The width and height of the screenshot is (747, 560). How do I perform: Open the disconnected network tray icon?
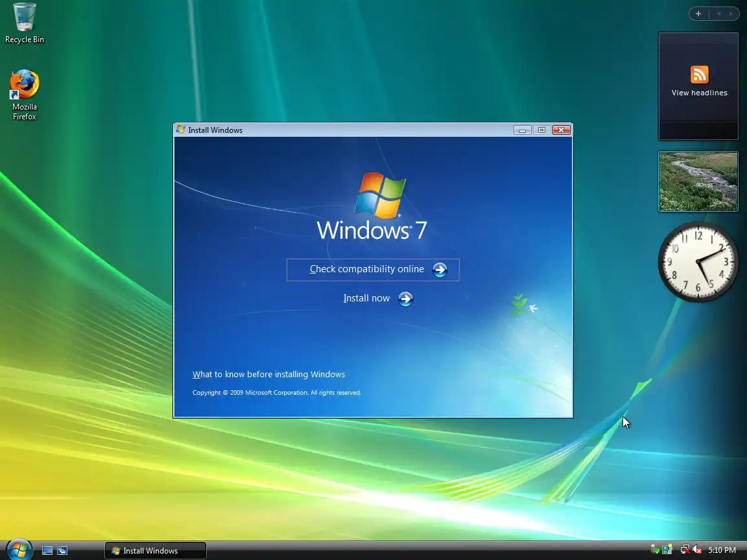(x=685, y=550)
